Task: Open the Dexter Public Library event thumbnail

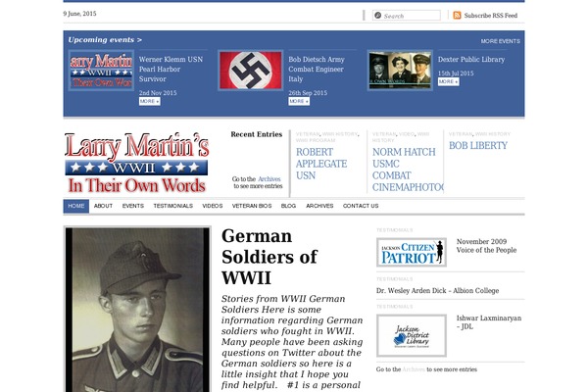Action: pos(400,71)
